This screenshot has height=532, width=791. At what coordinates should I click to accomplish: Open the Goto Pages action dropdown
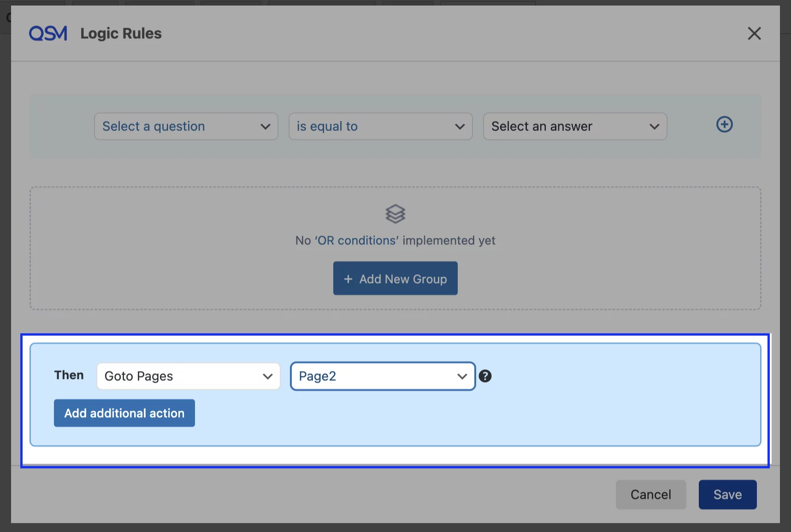[x=189, y=376]
